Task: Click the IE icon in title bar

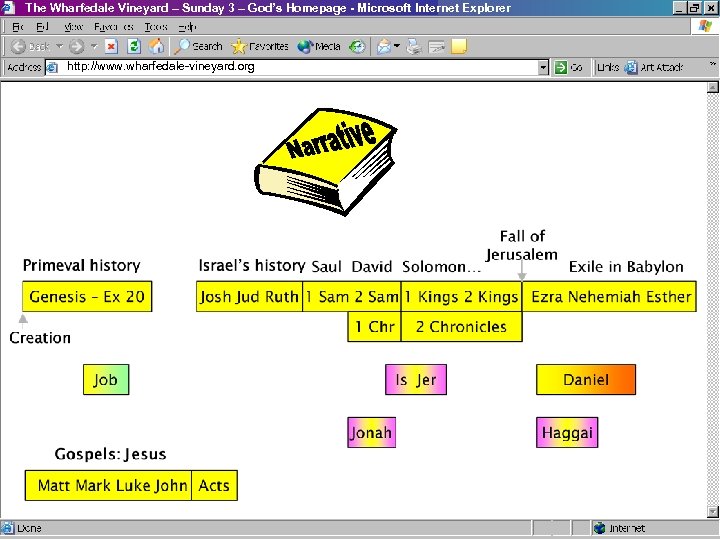Action: pos(8,8)
